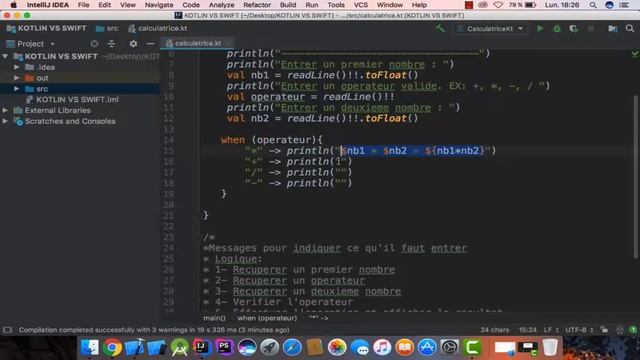Click the editor vertical scrollbar
The image size is (640, 360).
(x=635, y=176)
